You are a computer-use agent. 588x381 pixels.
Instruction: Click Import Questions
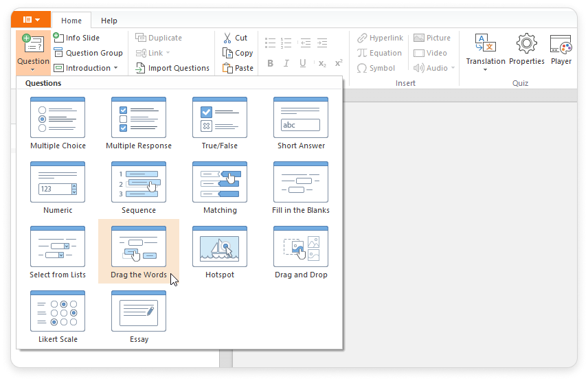coord(172,68)
